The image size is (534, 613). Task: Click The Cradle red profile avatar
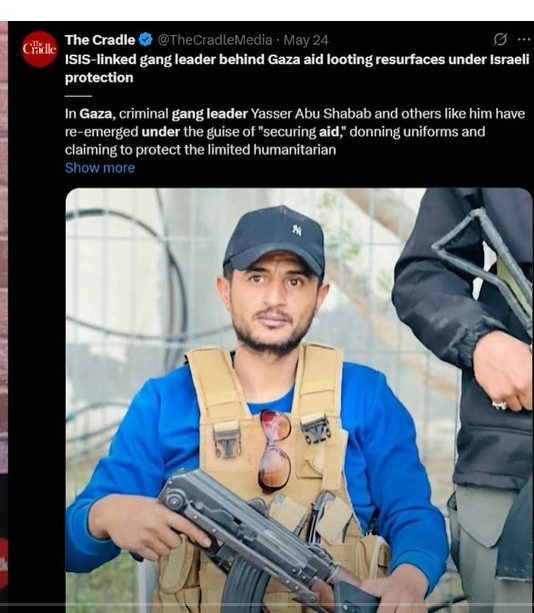[x=39, y=49]
